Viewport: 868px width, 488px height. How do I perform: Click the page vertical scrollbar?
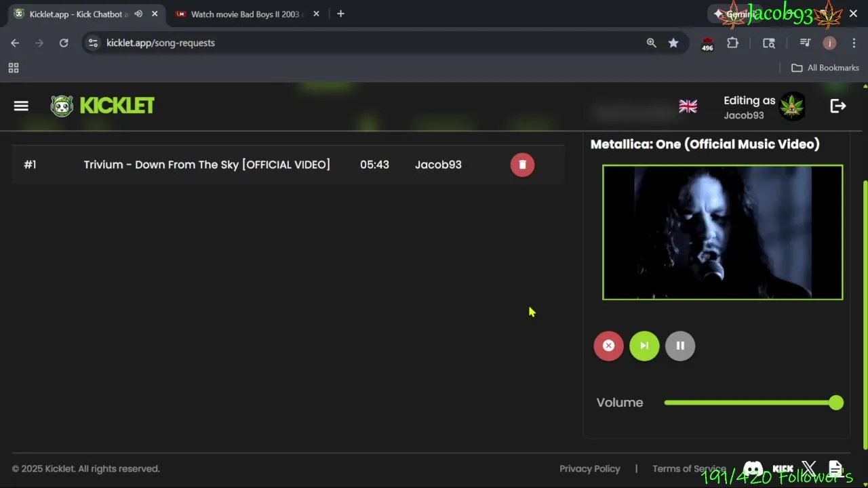tap(865, 314)
